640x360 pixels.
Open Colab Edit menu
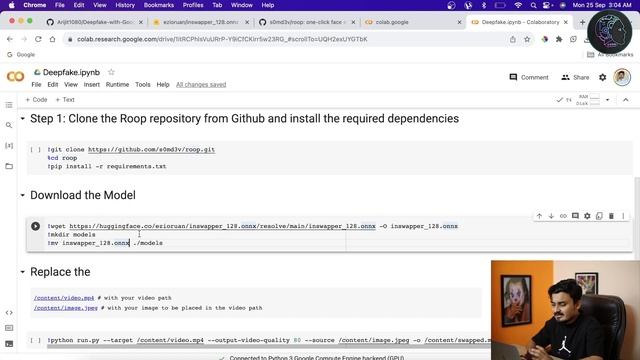pyautogui.click(x=53, y=84)
